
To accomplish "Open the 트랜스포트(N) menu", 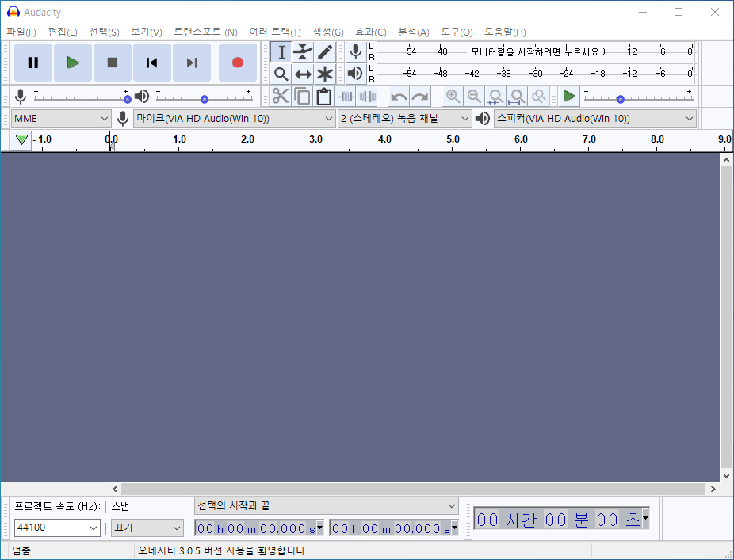I will click(x=205, y=32).
